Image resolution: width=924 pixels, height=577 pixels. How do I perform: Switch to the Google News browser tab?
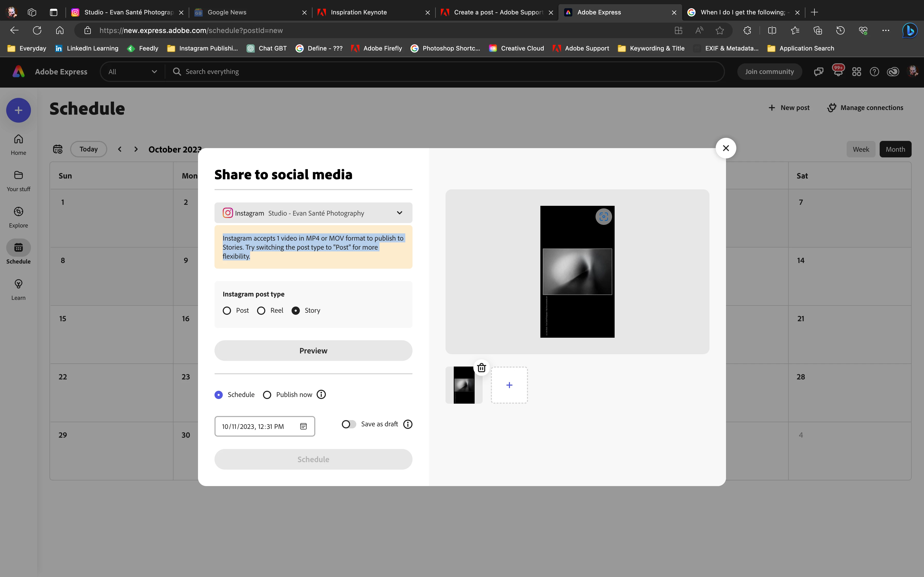227,12
